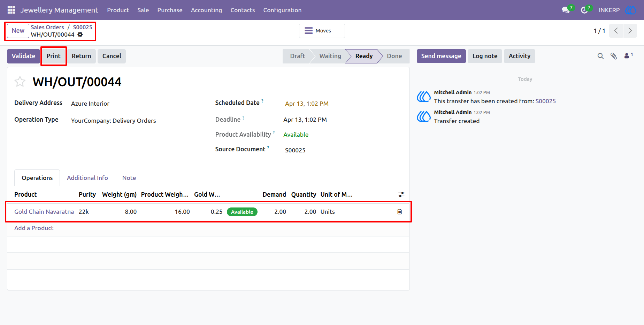Image resolution: width=644 pixels, height=325 pixels.
Task: Open the Contacts menu
Action: click(243, 10)
